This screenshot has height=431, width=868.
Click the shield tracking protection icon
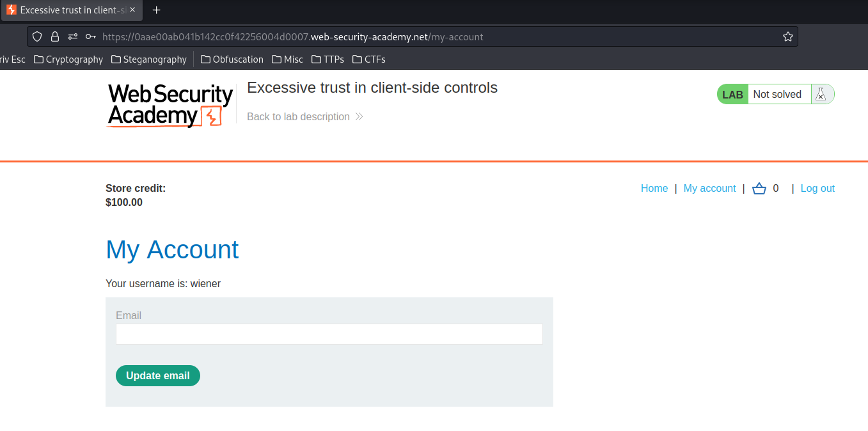(x=37, y=36)
